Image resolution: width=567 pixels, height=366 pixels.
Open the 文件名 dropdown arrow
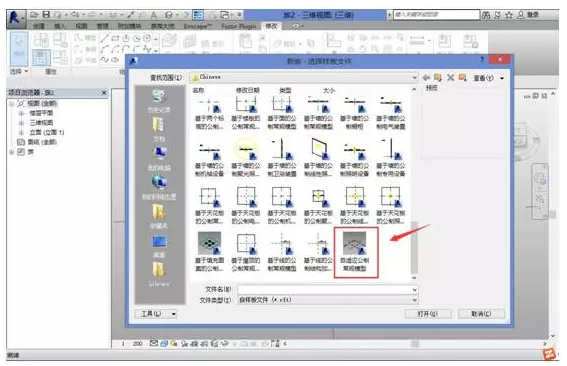[414, 290]
